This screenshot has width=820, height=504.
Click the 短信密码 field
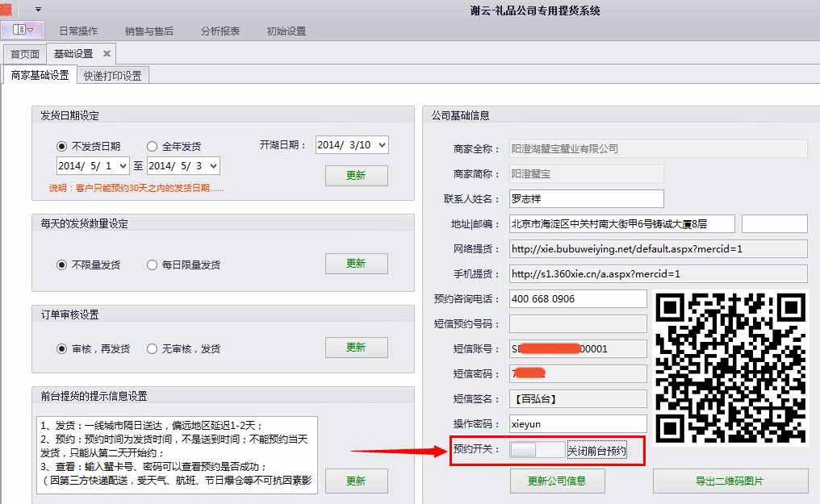coord(578,373)
